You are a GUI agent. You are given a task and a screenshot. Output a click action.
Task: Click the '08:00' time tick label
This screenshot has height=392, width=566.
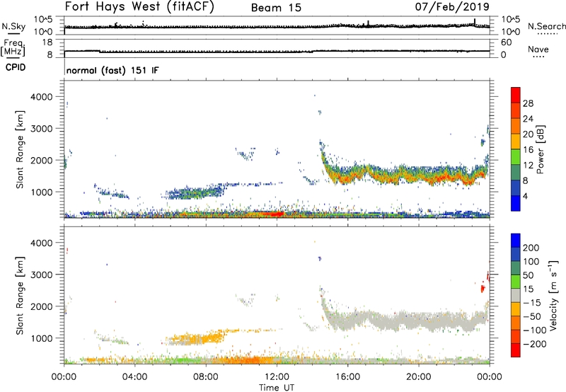(x=206, y=377)
